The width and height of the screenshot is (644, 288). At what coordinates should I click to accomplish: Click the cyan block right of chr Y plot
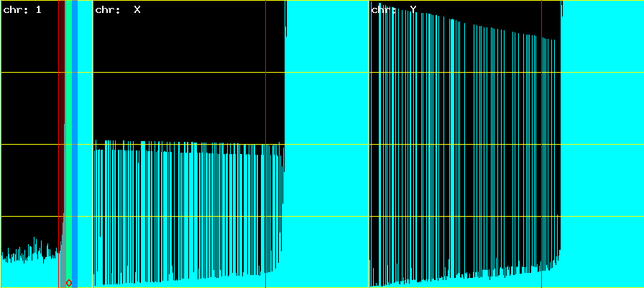(602, 144)
